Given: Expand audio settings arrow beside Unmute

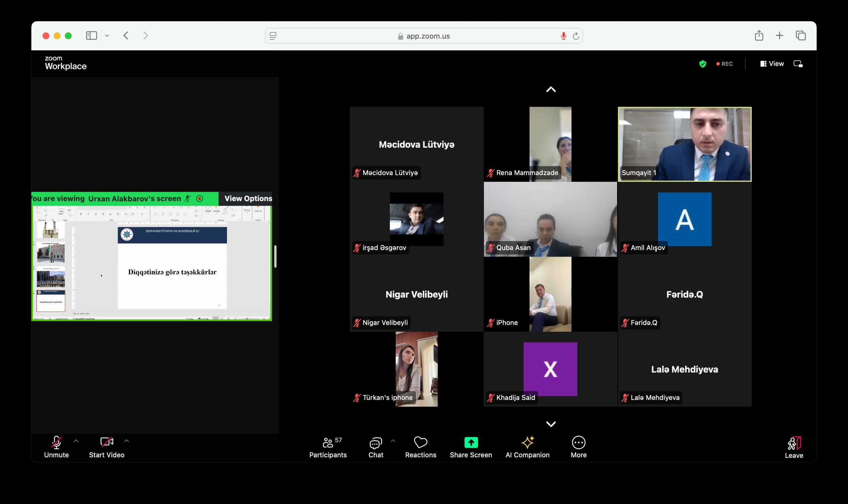Looking at the screenshot, I should click(x=76, y=441).
